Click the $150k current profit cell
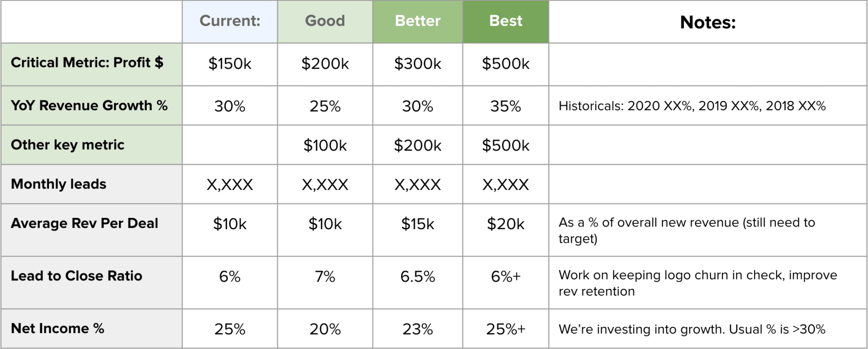This screenshot has height=349, width=868. (x=230, y=64)
